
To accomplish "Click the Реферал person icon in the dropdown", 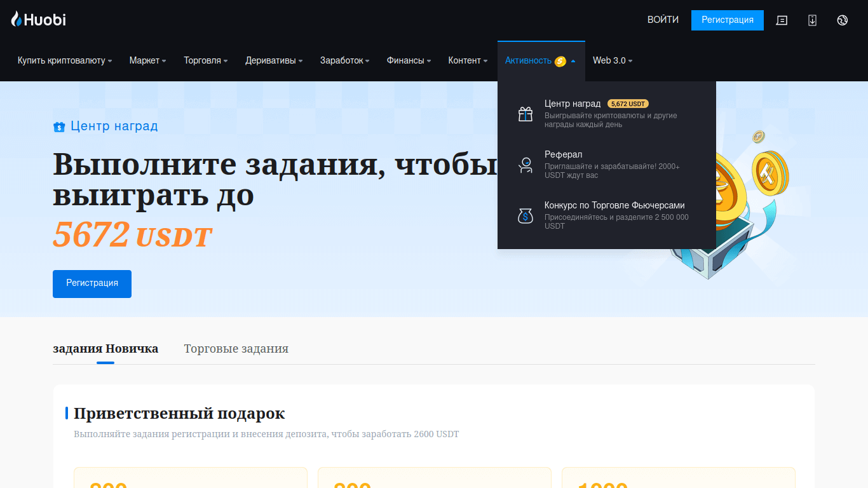I will (x=525, y=165).
